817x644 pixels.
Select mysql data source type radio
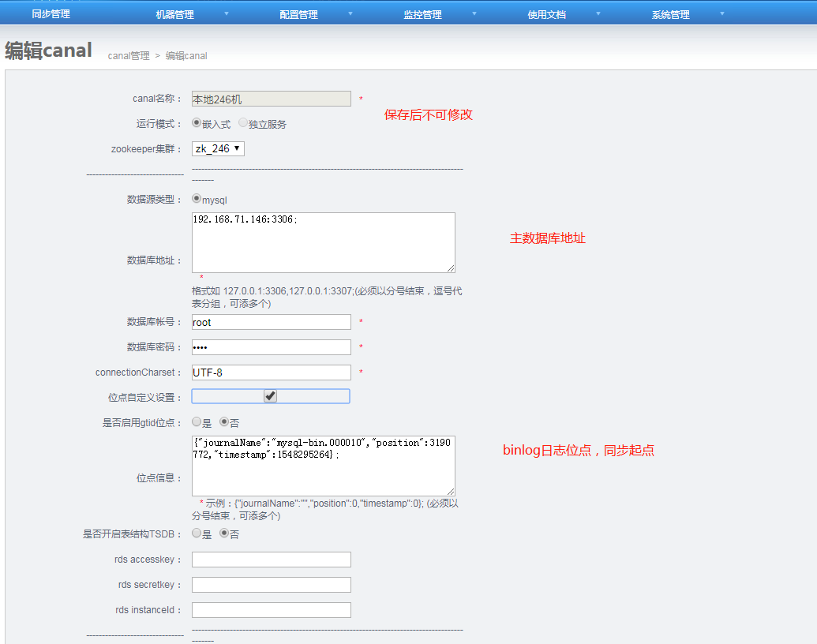pos(197,199)
